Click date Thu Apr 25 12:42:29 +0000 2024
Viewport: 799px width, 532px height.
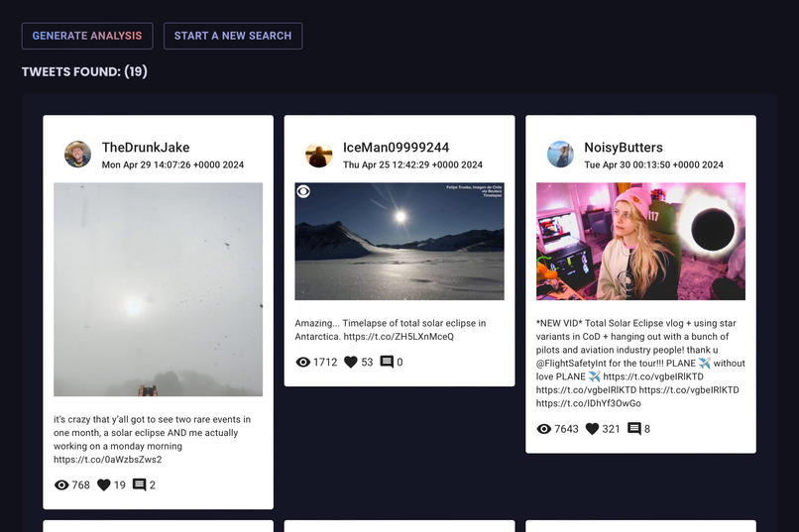point(412,164)
